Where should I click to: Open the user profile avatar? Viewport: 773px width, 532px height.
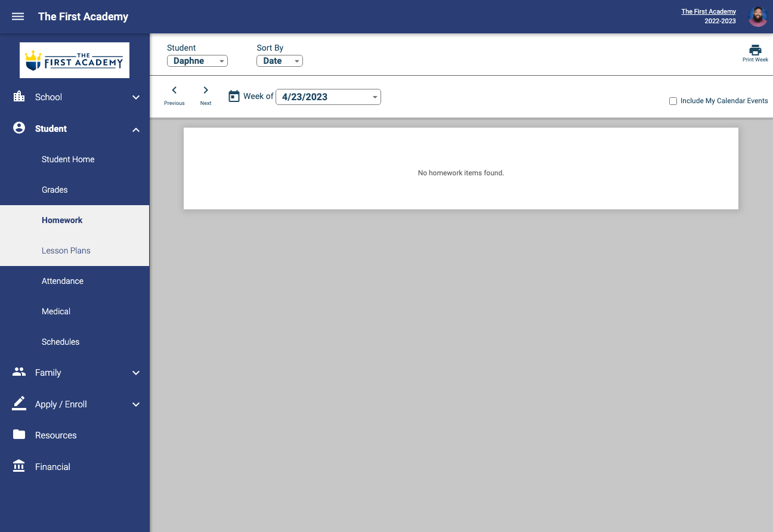click(757, 17)
